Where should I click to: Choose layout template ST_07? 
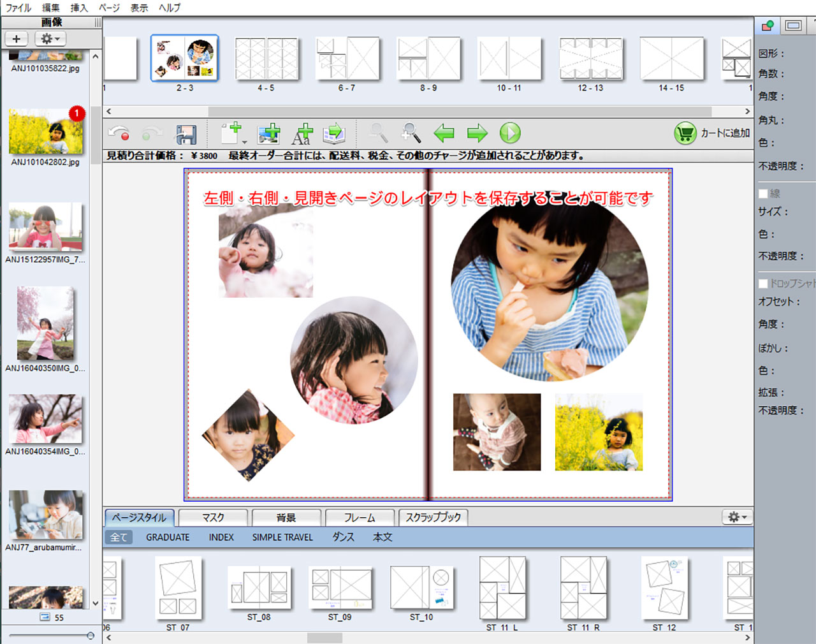(178, 588)
